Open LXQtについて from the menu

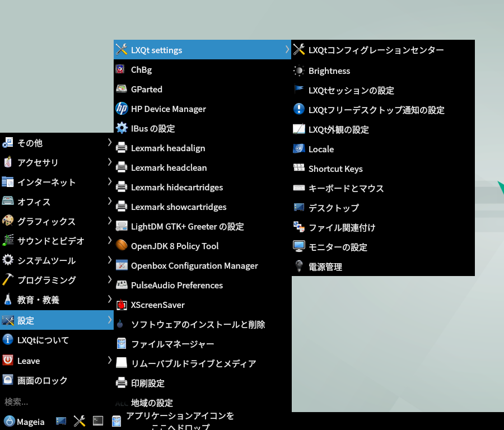(57, 340)
